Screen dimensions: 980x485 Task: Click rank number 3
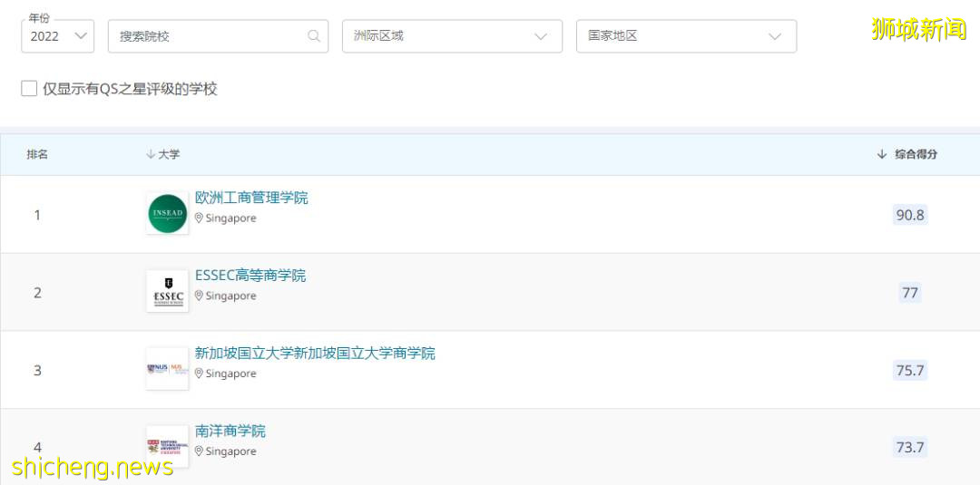click(x=37, y=370)
